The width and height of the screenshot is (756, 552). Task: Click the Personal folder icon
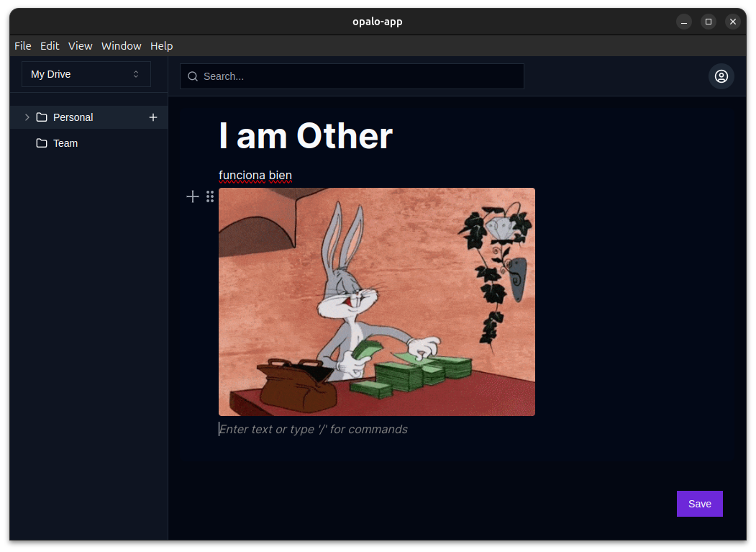click(x=42, y=117)
